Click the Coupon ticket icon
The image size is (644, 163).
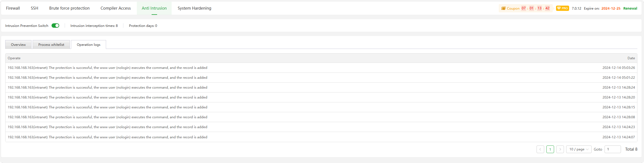tap(503, 8)
